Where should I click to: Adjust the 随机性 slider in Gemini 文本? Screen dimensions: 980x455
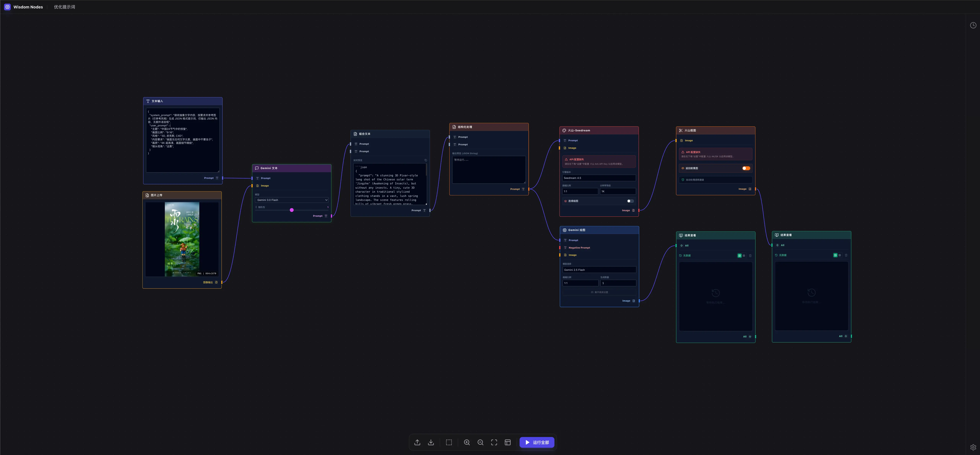292,210
